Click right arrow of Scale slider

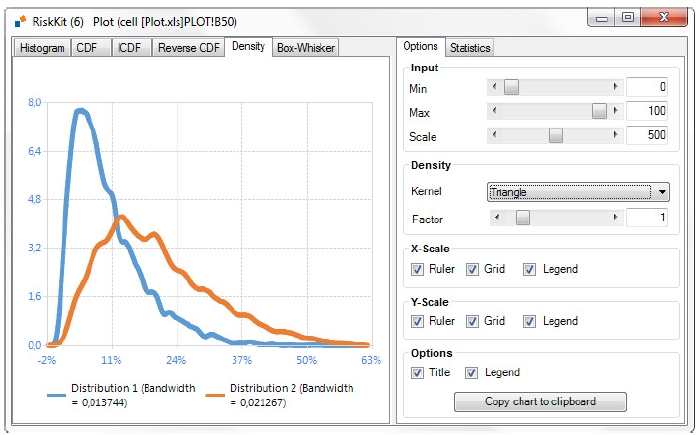[616, 136]
